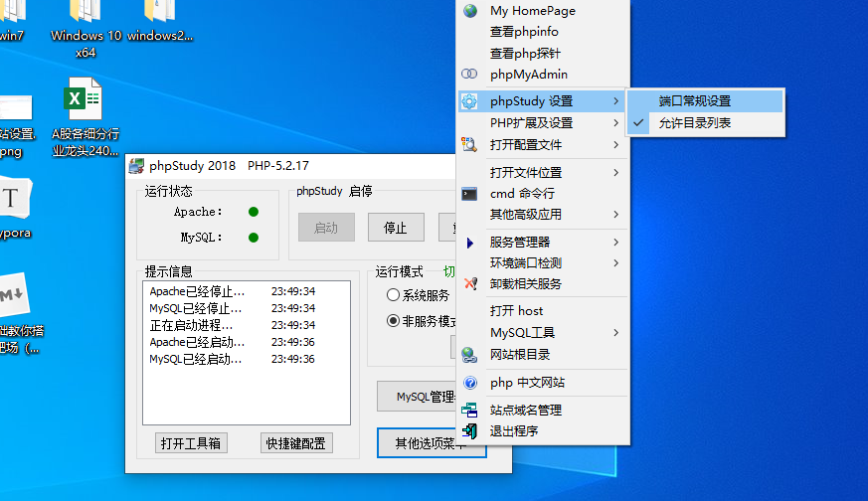The height and width of the screenshot is (501, 868).
Task: Select the 系统服务 radio button
Action: [393, 295]
